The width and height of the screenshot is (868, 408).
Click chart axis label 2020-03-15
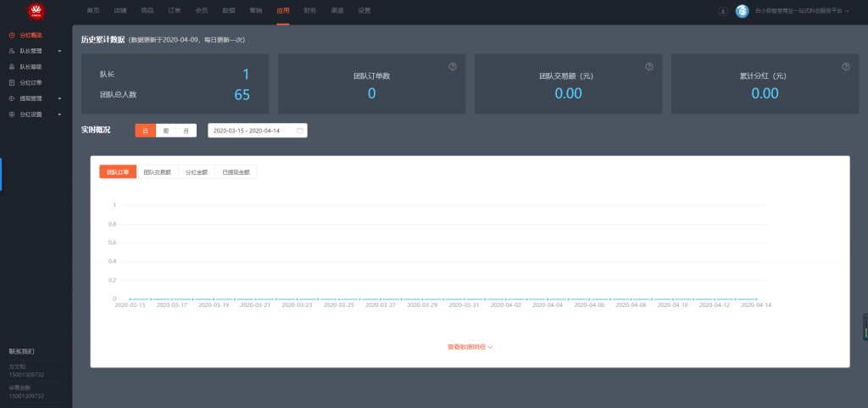pos(130,305)
